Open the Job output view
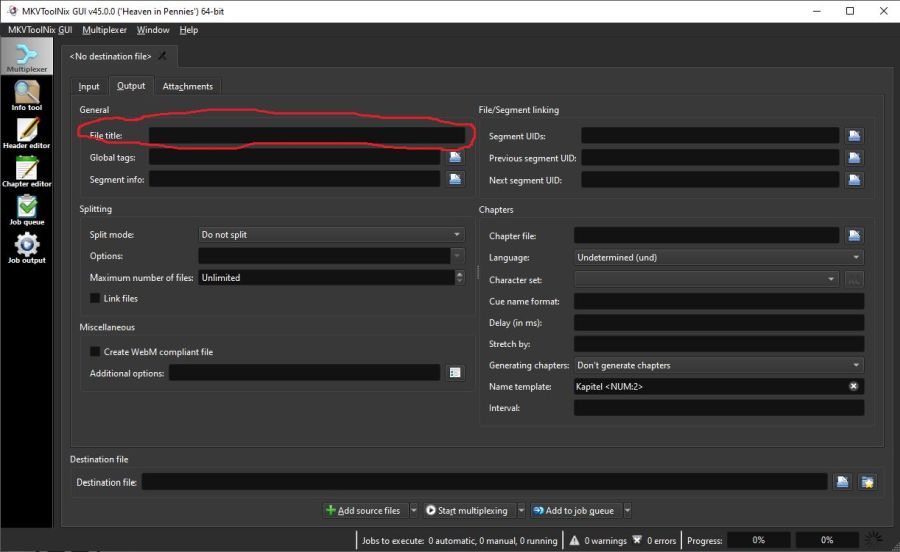The height and width of the screenshot is (552, 900). click(x=26, y=248)
